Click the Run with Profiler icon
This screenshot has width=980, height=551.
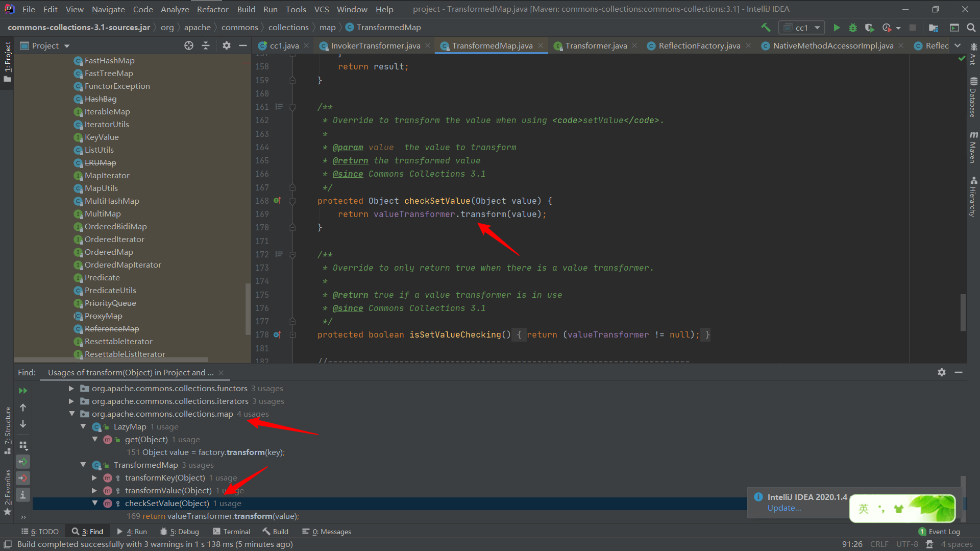point(887,28)
